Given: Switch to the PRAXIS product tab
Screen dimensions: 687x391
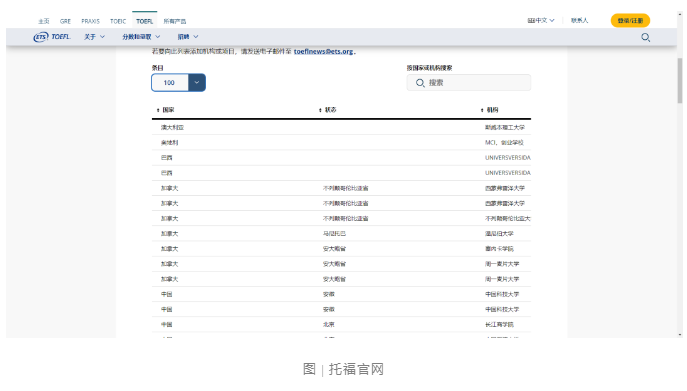Looking at the screenshot, I should click(x=90, y=21).
